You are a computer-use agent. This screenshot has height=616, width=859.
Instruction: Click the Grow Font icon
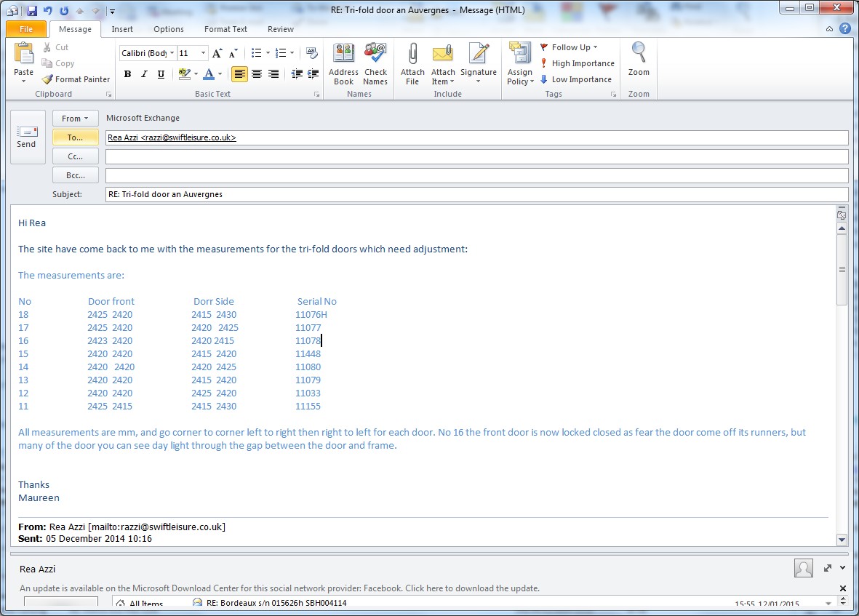tap(217, 53)
